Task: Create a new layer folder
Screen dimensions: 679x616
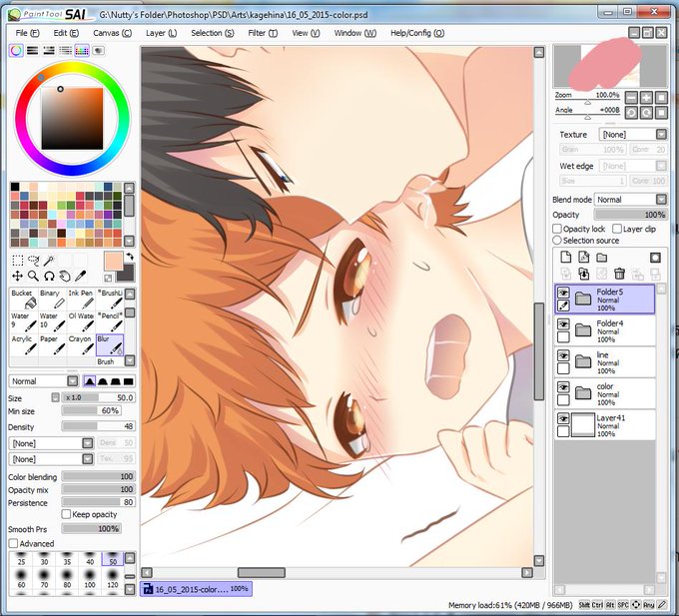Action: 601,258
